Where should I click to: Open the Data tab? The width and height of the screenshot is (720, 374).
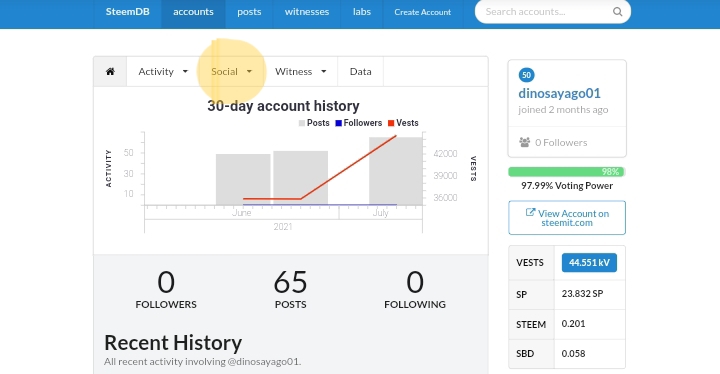tap(360, 72)
